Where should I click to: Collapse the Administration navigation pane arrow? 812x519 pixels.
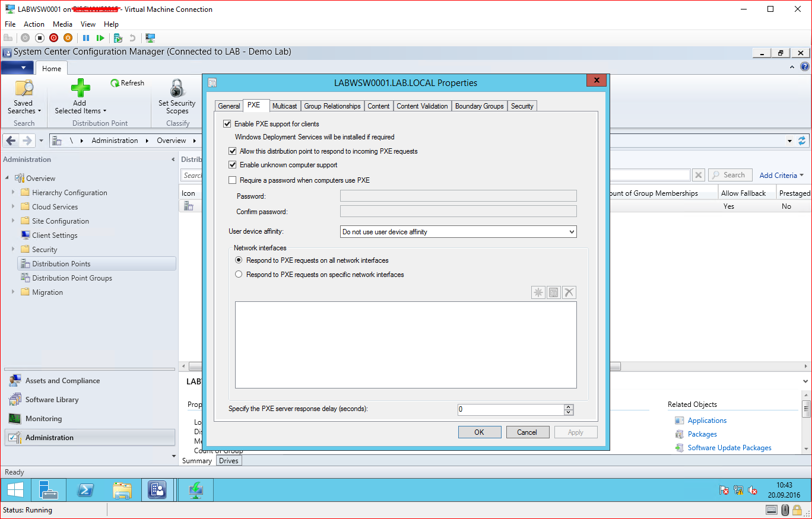[173, 160]
